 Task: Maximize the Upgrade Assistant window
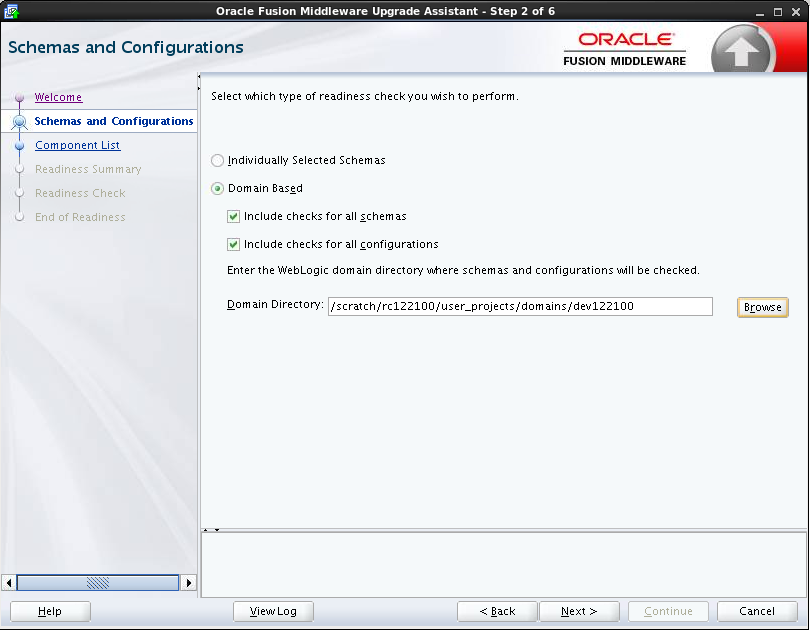pos(777,12)
